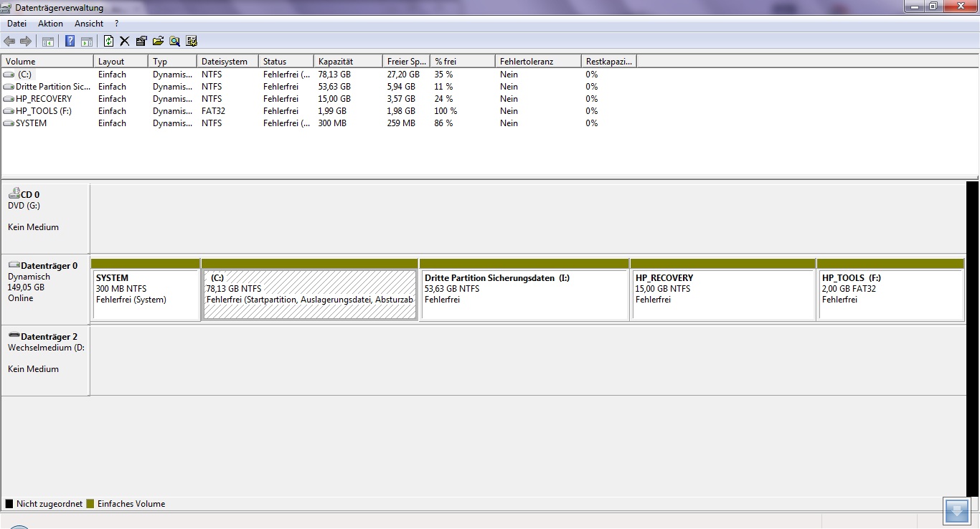Click the 100 % free percentage cell
This screenshot has width=980, height=529.
(x=446, y=111)
